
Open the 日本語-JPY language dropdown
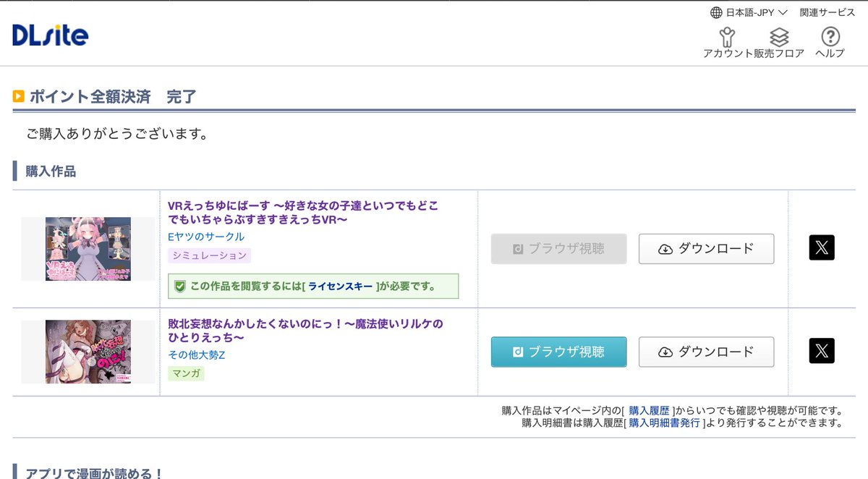[749, 12]
